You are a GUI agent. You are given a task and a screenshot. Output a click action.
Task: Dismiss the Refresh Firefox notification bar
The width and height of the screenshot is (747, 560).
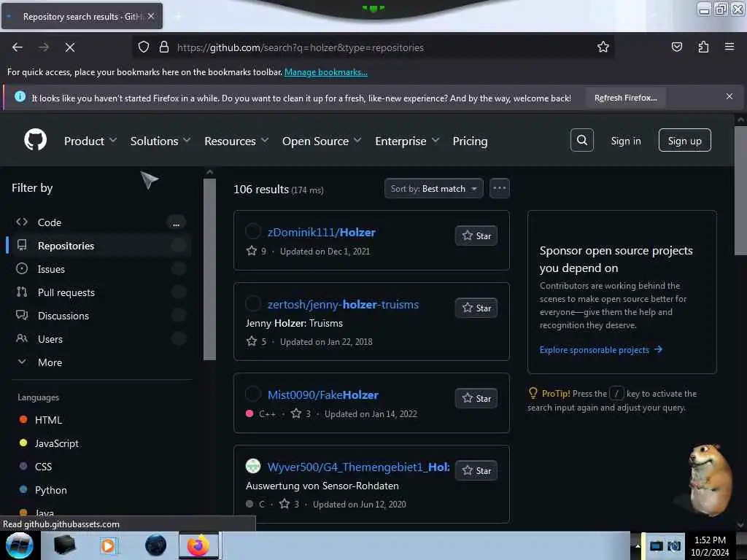tap(729, 97)
